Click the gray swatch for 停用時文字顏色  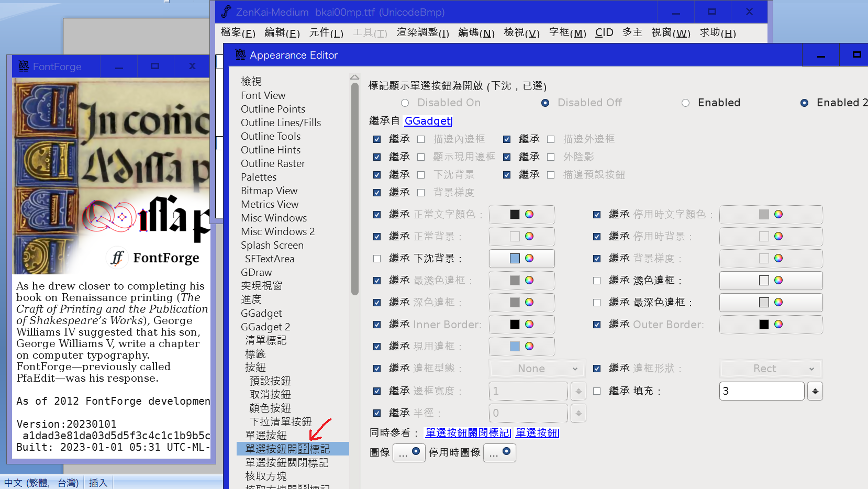(x=763, y=215)
